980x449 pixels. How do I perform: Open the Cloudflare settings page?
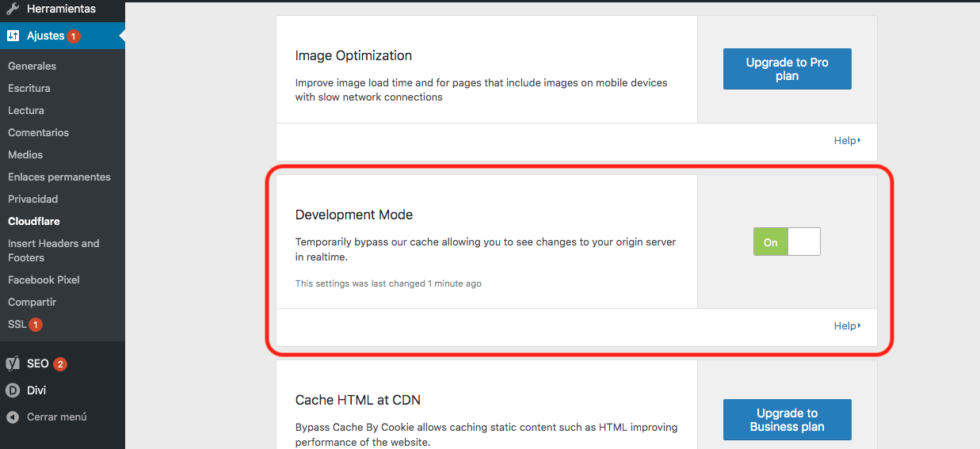[x=33, y=221]
